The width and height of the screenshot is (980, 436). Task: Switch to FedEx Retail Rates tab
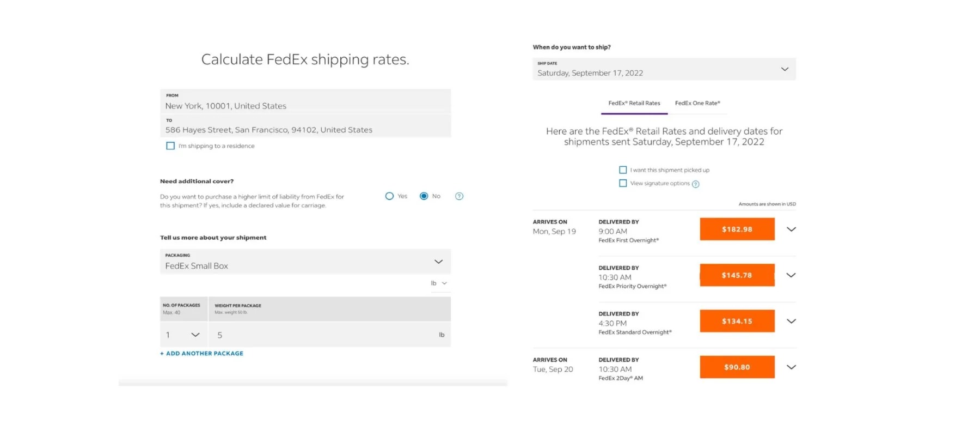tap(634, 103)
